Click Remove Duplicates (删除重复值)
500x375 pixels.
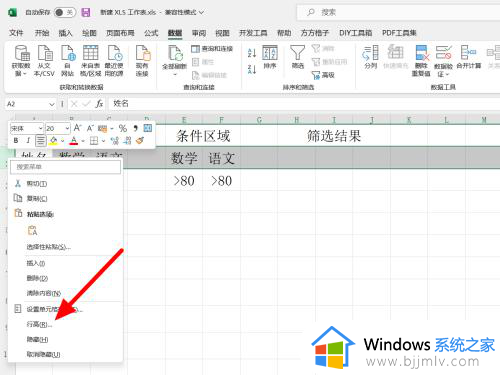(x=421, y=61)
